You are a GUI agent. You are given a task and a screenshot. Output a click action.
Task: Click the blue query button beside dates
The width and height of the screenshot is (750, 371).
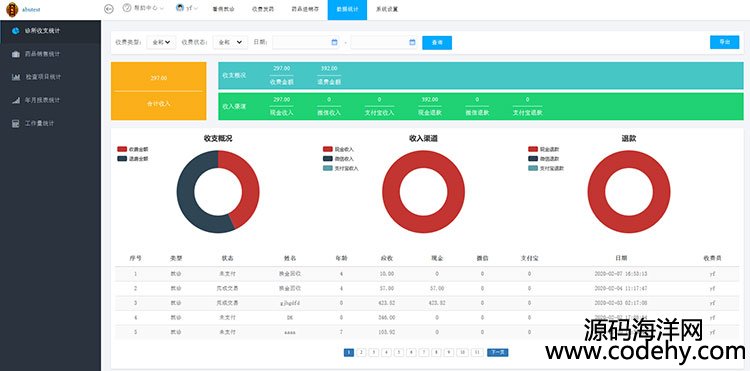click(437, 43)
